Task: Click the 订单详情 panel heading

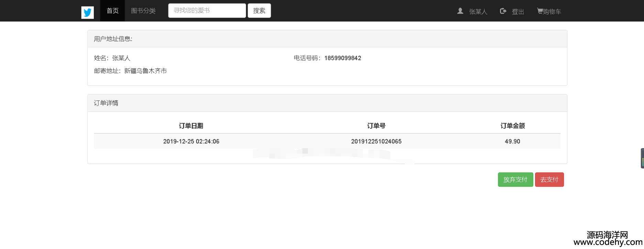Action: coord(327,103)
